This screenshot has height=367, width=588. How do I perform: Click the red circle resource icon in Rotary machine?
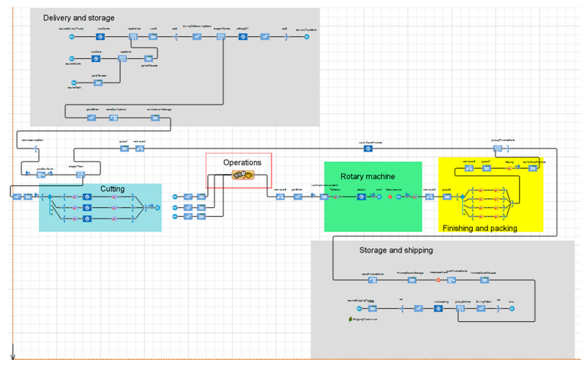[390, 197]
